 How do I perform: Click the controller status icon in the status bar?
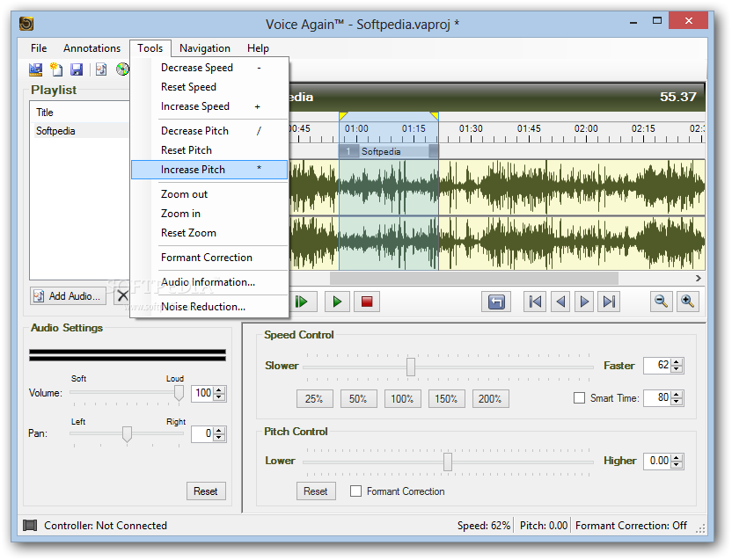pyautogui.click(x=30, y=526)
